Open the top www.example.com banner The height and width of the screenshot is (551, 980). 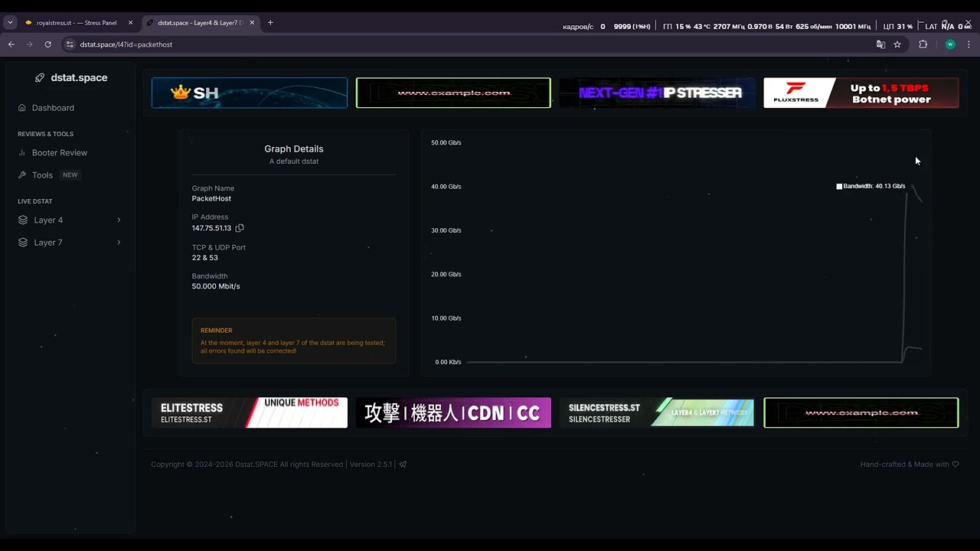[x=453, y=93]
